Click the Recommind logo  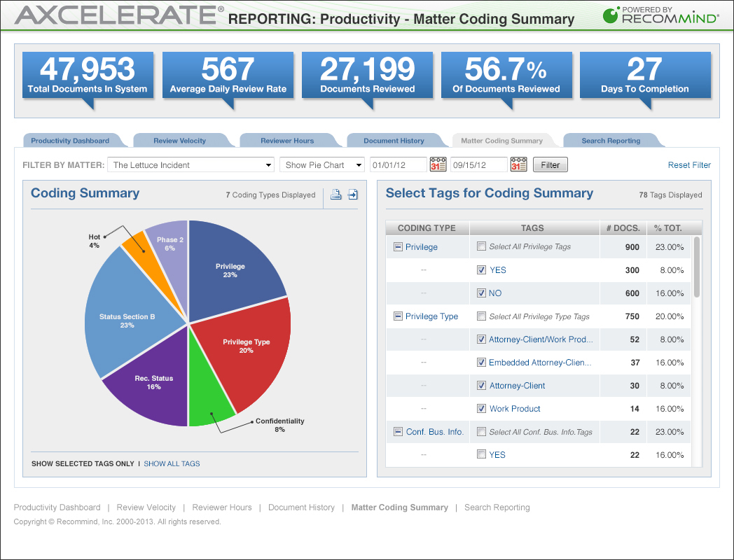tap(661, 15)
